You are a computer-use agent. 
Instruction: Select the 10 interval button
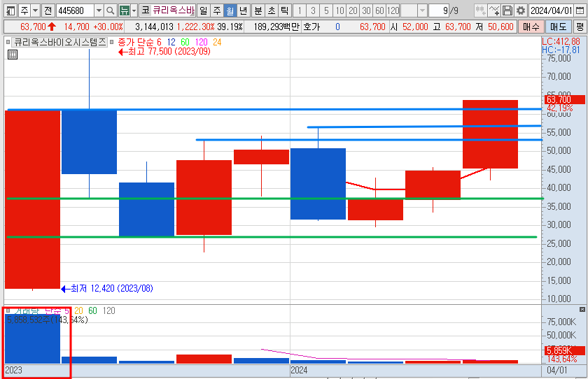coord(339,10)
